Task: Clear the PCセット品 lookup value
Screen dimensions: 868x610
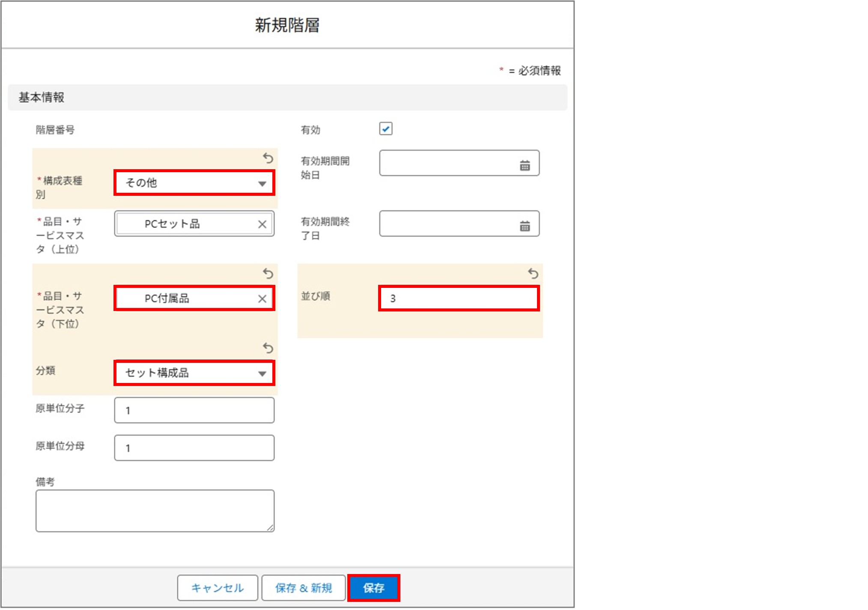Action: tap(262, 224)
